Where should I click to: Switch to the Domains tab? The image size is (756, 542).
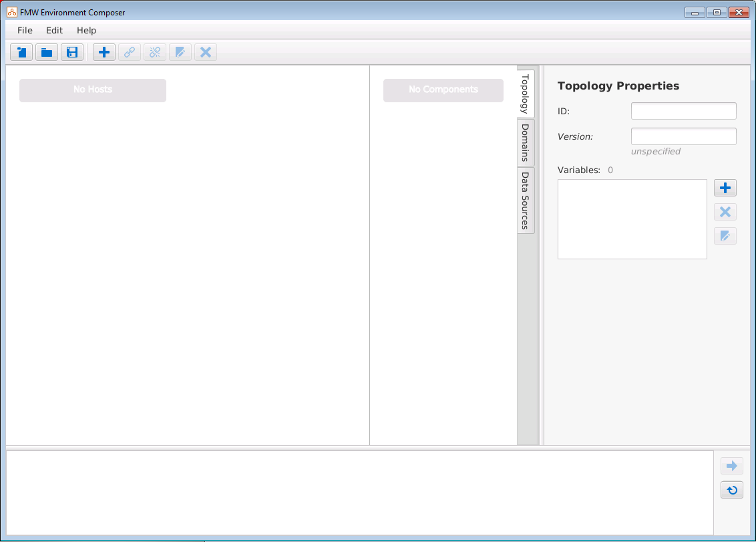[526, 143]
